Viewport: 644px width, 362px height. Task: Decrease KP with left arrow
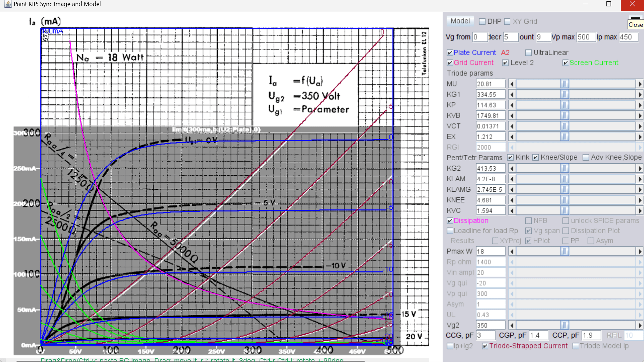pyautogui.click(x=512, y=105)
